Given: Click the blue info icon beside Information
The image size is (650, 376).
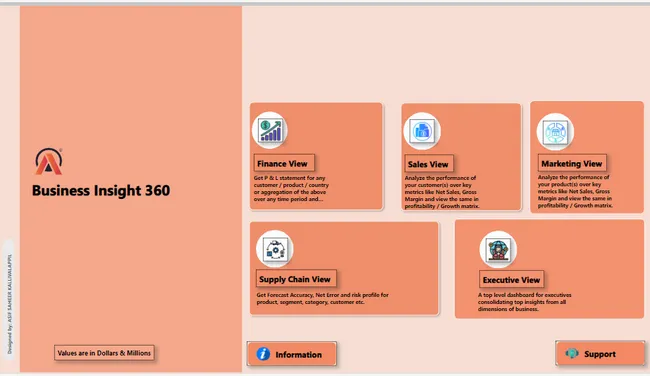Looking at the screenshot, I should point(263,354).
